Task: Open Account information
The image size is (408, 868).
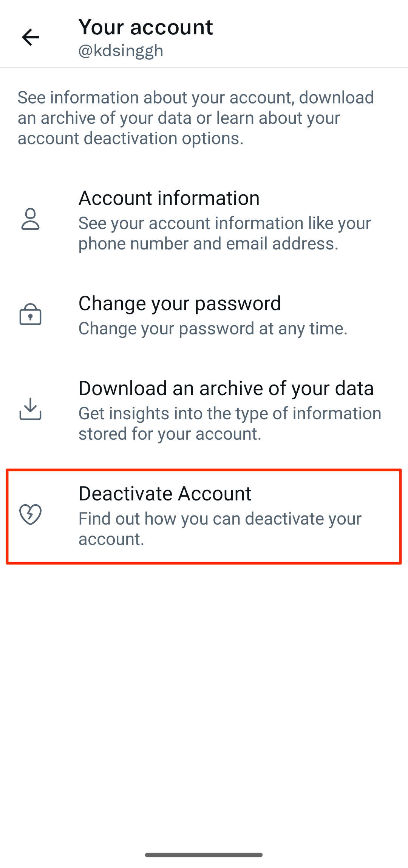Action: click(169, 198)
